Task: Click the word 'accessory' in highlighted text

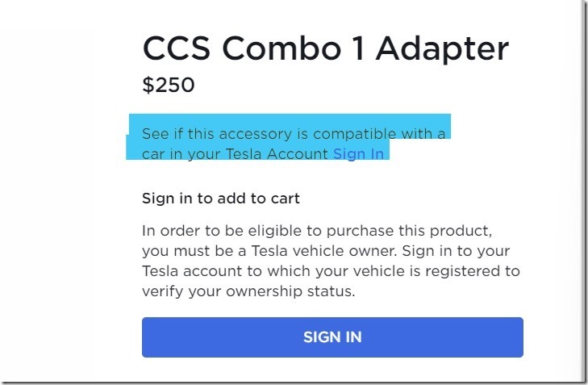Action: click(x=275, y=134)
